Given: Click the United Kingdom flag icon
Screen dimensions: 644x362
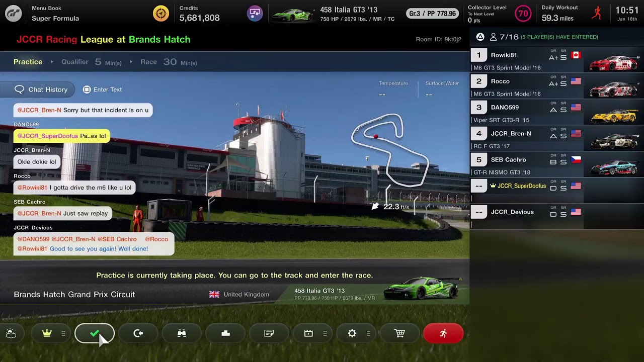Looking at the screenshot, I should 214,295.
